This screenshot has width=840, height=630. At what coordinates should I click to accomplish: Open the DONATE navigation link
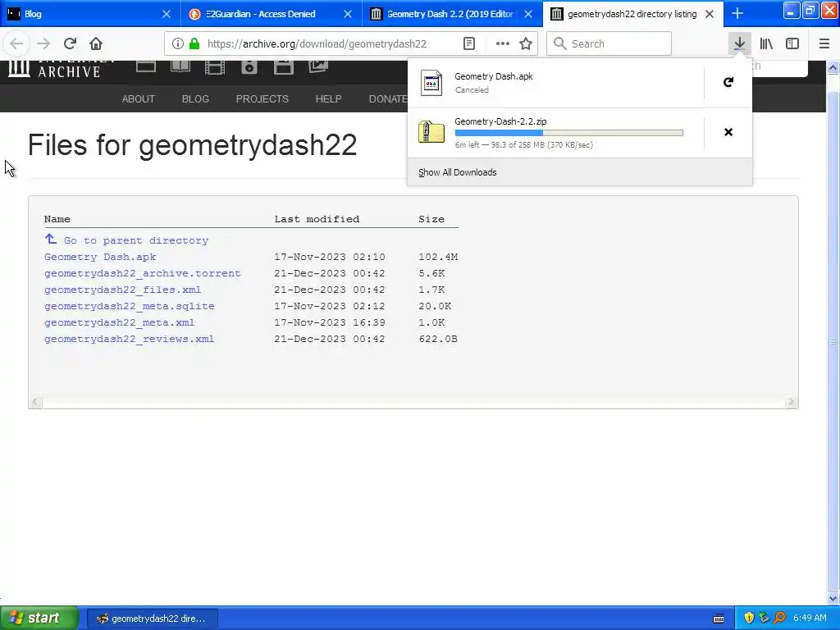388,99
